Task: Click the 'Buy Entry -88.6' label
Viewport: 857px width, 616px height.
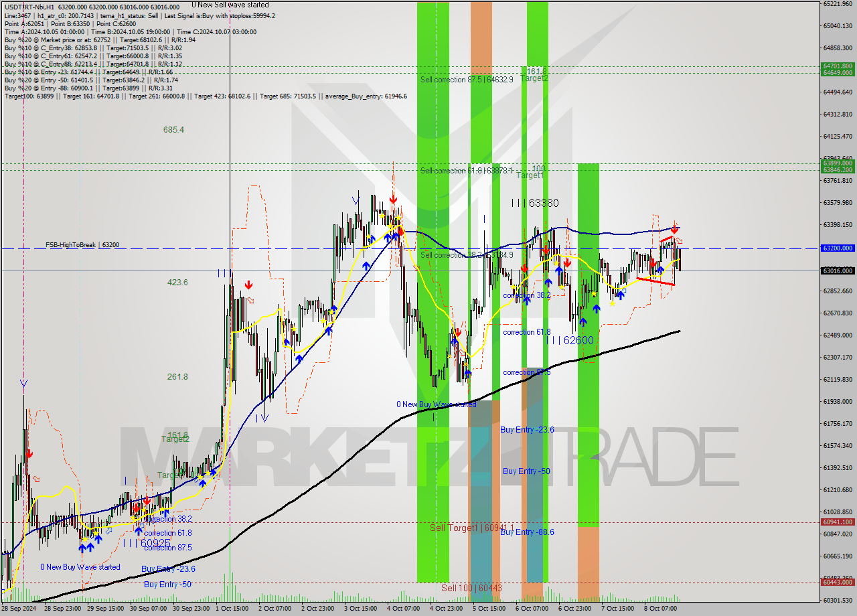Action: (527, 532)
